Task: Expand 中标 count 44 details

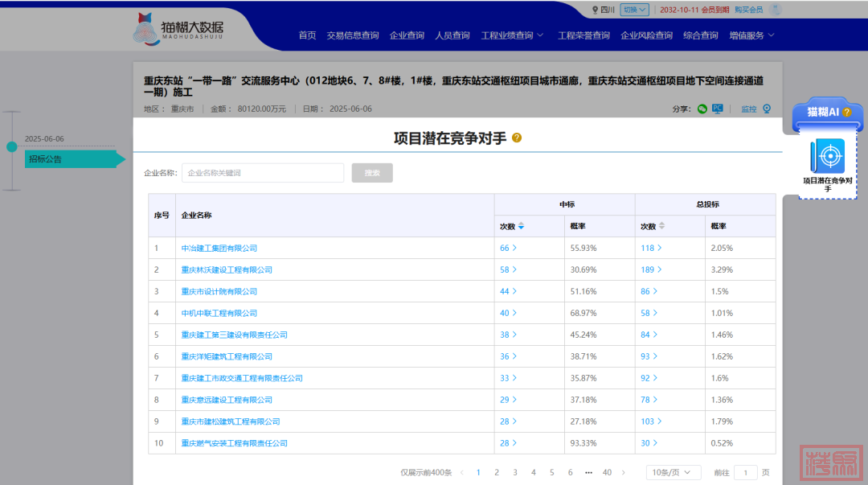Action: 508,291
